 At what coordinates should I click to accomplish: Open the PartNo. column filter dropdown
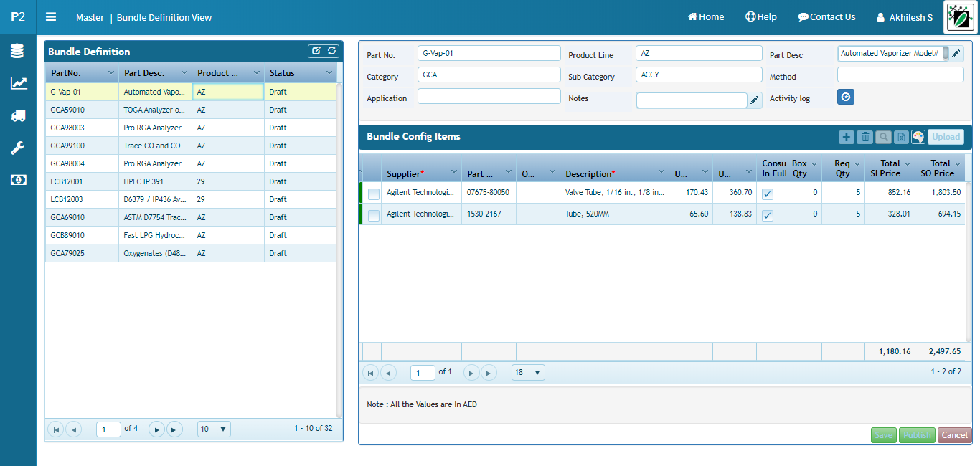pyautogui.click(x=111, y=73)
